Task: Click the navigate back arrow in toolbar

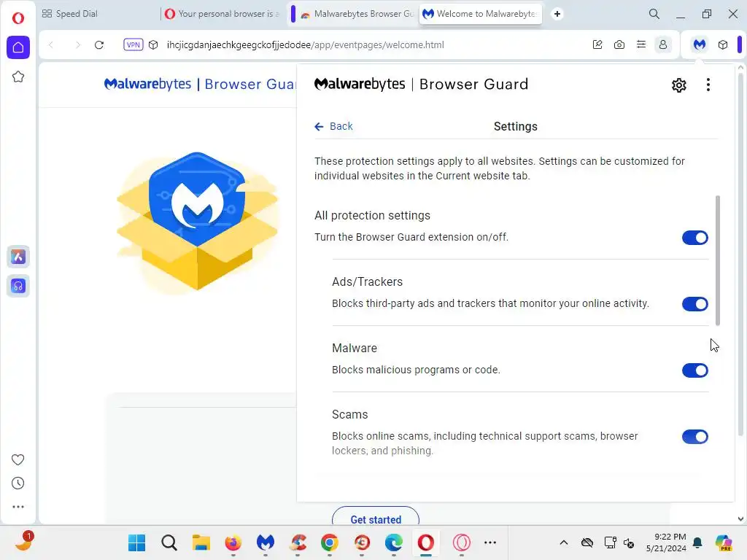Action: click(51, 44)
